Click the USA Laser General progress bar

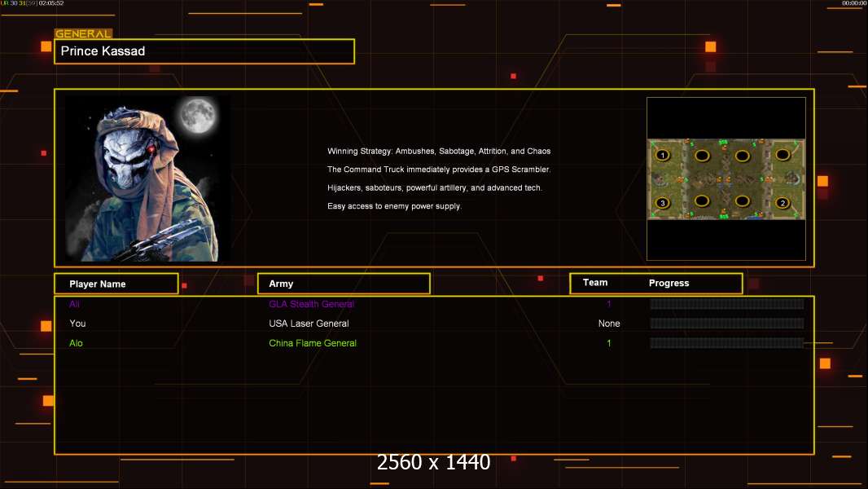coord(727,324)
